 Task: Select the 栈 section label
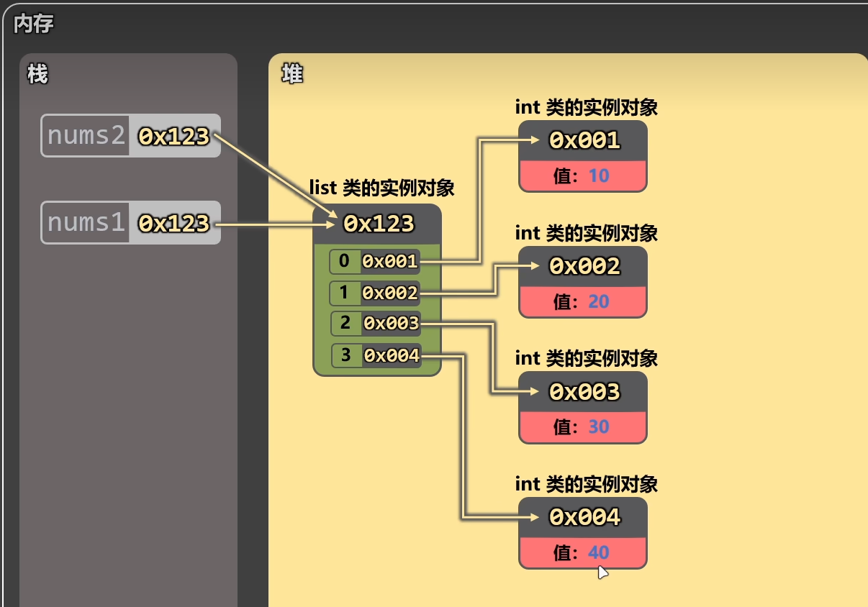point(37,73)
